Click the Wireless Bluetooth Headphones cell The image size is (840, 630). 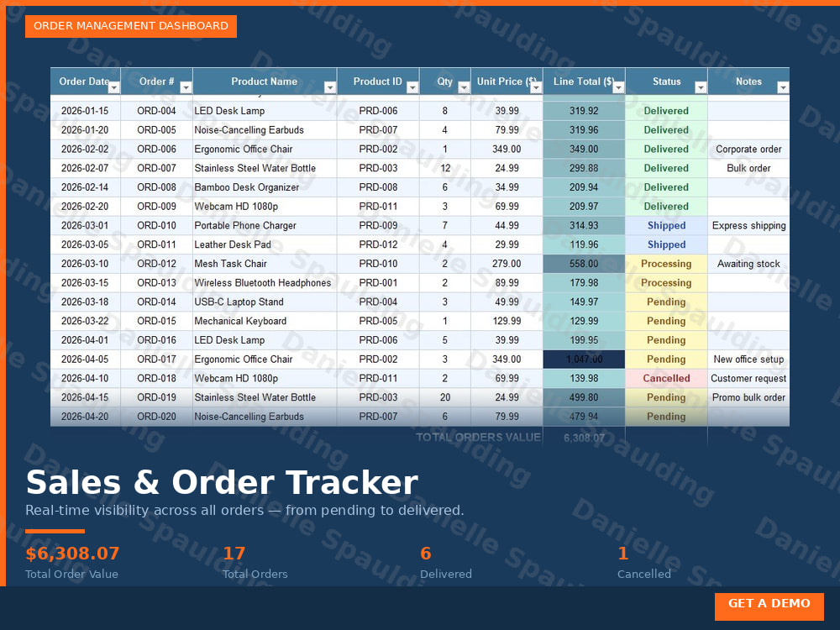coord(265,283)
